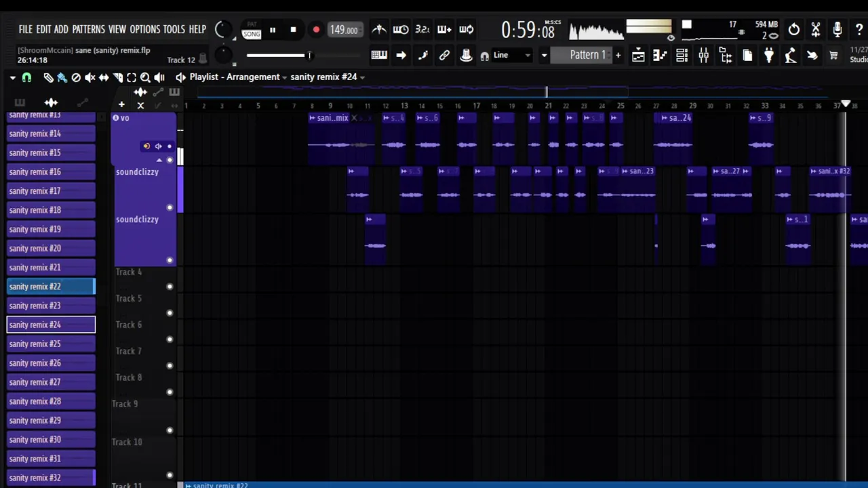Open playlist options menu arrow
Viewport: 868px width, 488px height.
pos(13,77)
